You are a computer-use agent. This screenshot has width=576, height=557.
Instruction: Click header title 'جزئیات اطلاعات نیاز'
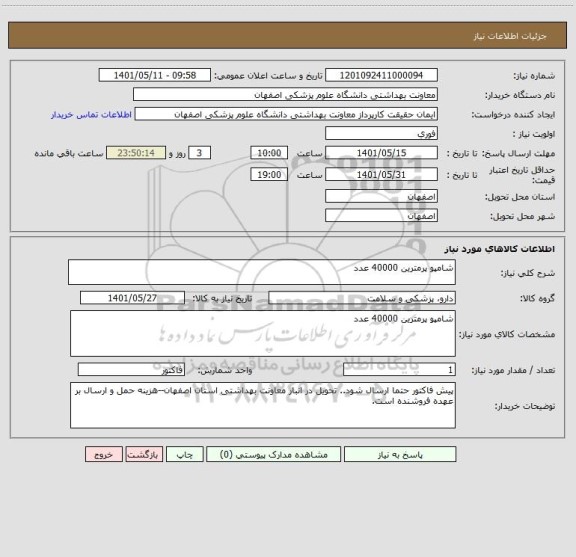click(510, 36)
